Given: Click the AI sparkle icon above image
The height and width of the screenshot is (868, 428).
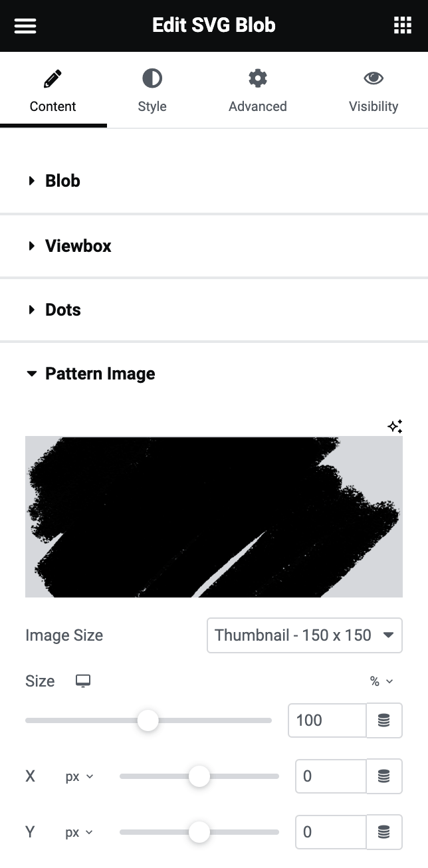Looking at the screenshot, I should [x=395, y=427].
